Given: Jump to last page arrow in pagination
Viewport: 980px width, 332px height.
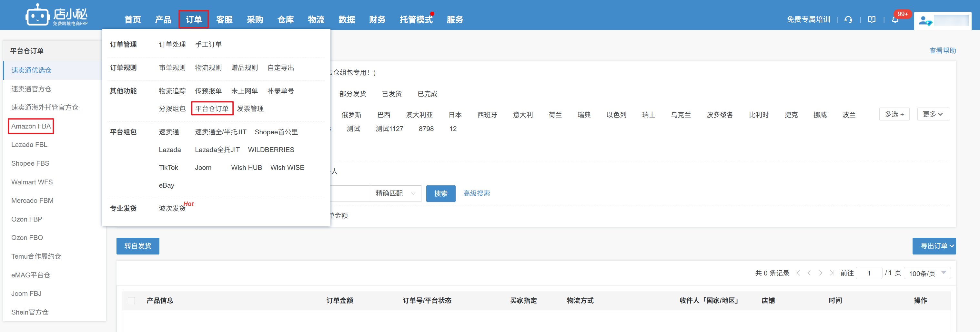Looking at the screenshot, I should (x=832, y=273).
